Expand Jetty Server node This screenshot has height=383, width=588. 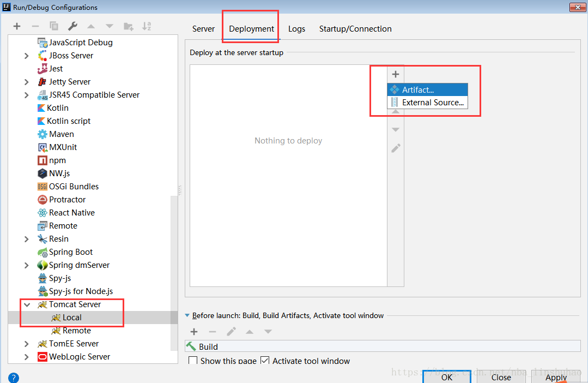tap(26, 82)
